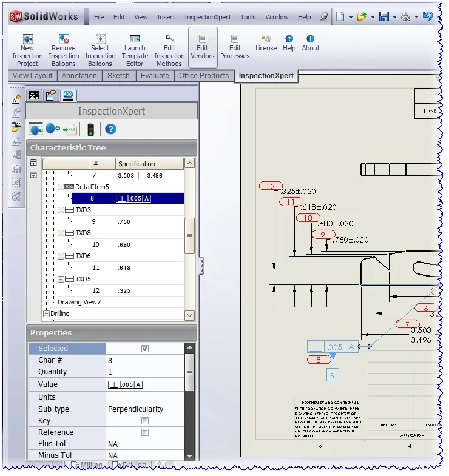Open the Tools menu

[248, 17]
